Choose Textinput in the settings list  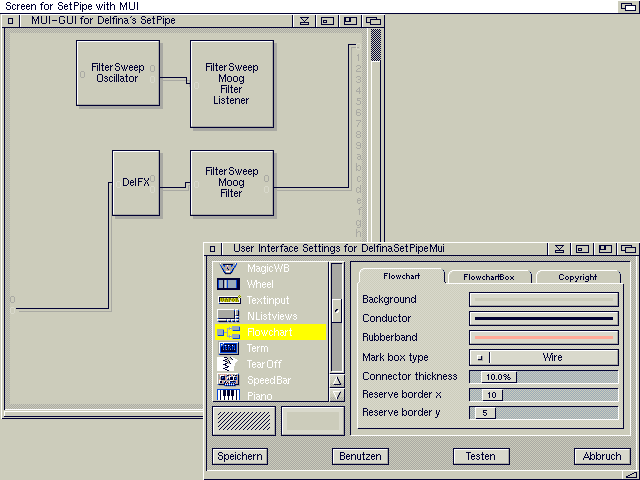tap(270, 300)
